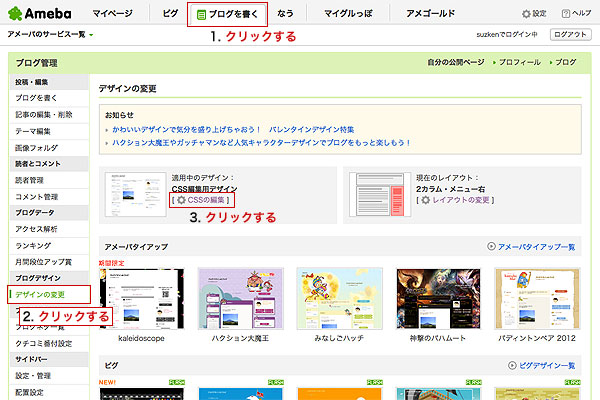Open ピグデザイン一覧 arrow link
This screenshot has height=400, width=600.
(536, 366)
